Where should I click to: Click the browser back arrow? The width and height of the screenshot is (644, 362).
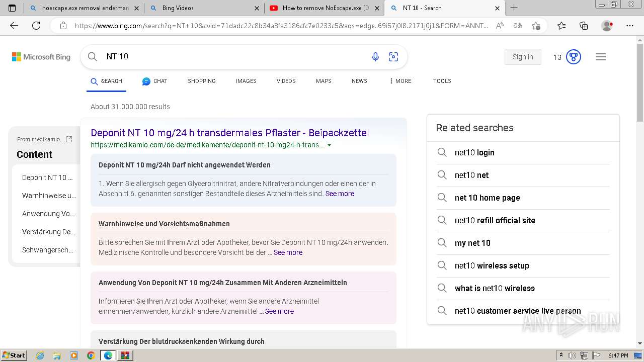(x=14, y=26)
